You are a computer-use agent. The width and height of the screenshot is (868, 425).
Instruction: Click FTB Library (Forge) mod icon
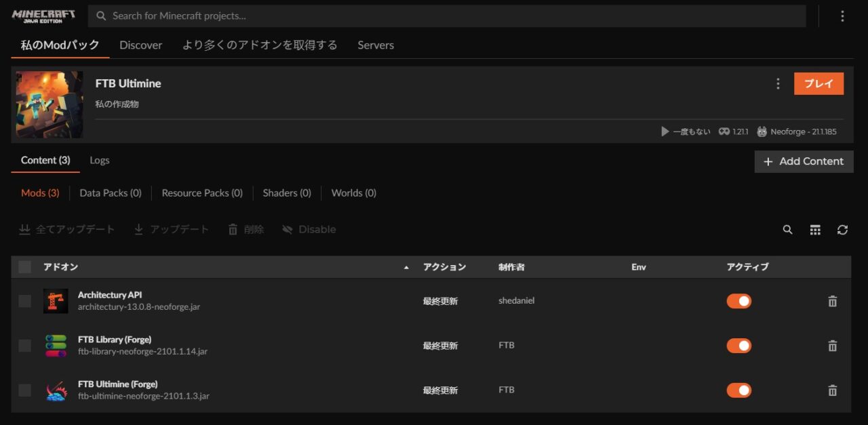56,346
